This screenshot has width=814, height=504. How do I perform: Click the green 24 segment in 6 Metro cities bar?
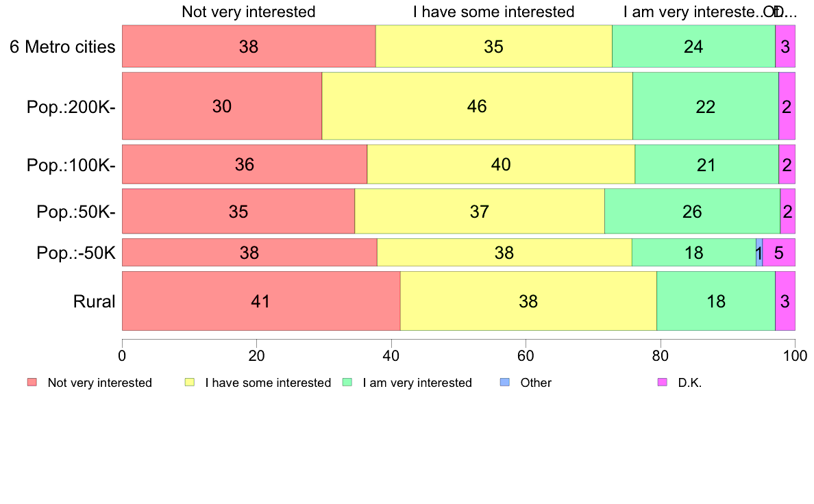click(x=693, y=46)
